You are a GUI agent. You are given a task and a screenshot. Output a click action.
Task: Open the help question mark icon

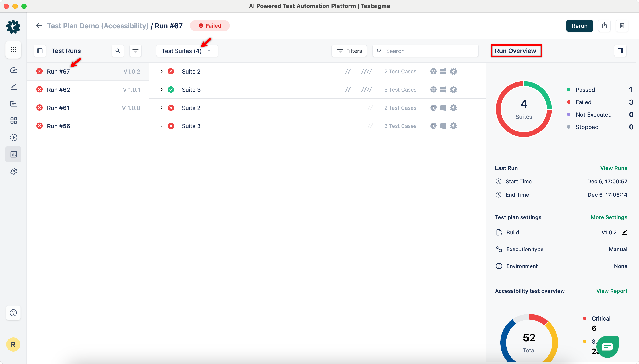pos(13,313)
